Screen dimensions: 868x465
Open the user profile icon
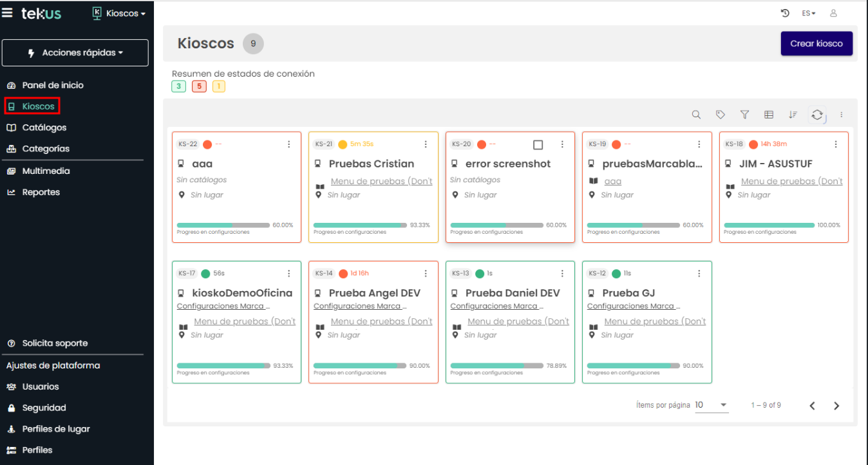(833, 13)
